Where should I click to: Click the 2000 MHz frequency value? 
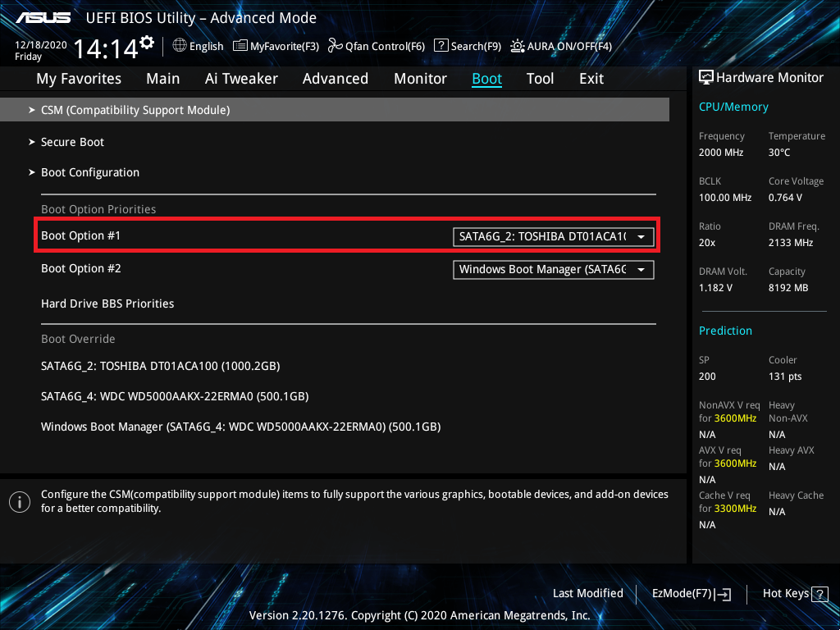[x=721, y=153]
